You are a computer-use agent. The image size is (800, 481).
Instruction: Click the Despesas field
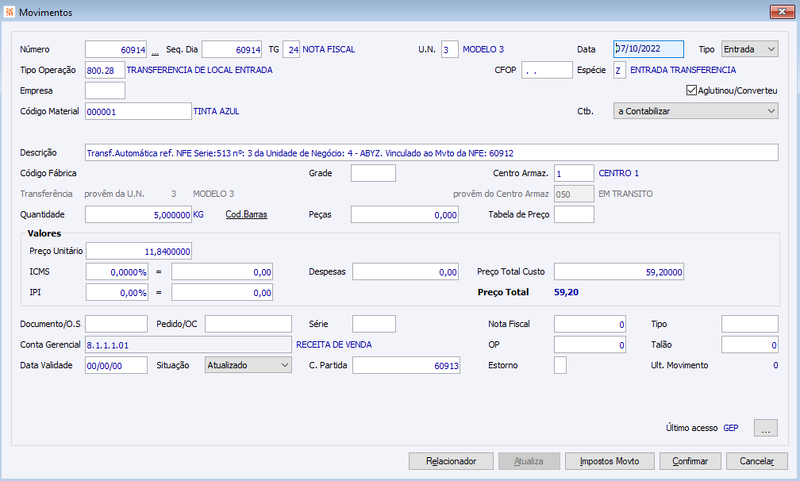pos(406,272)
